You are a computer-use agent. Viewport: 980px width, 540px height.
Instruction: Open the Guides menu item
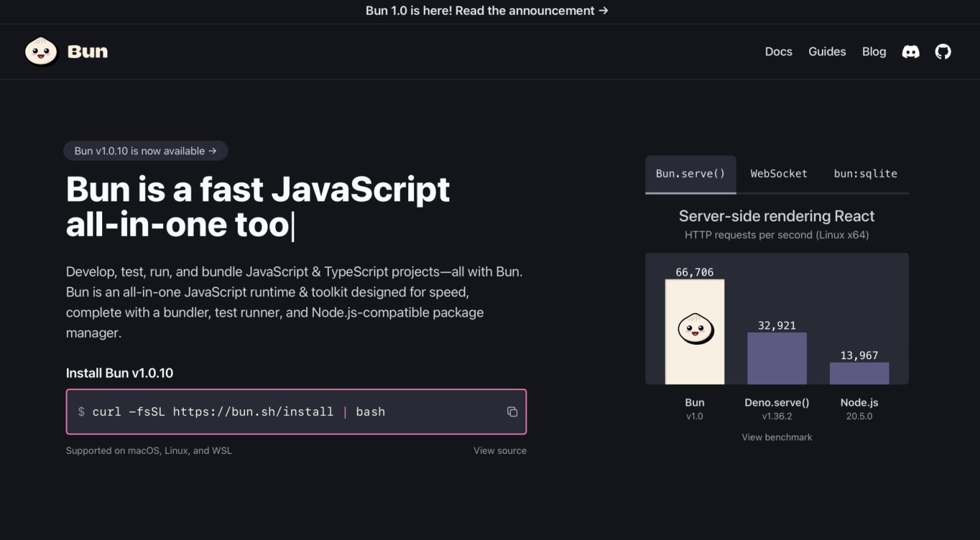(827, 52)
